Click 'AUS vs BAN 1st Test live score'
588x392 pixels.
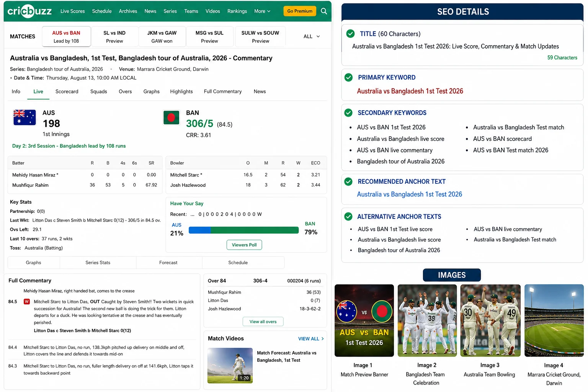(395, 229)
